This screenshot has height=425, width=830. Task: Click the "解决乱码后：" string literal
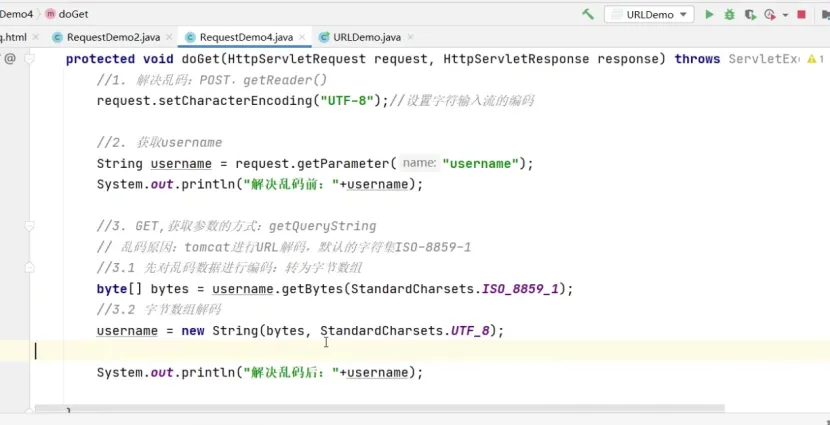click(x=290, y=373)
